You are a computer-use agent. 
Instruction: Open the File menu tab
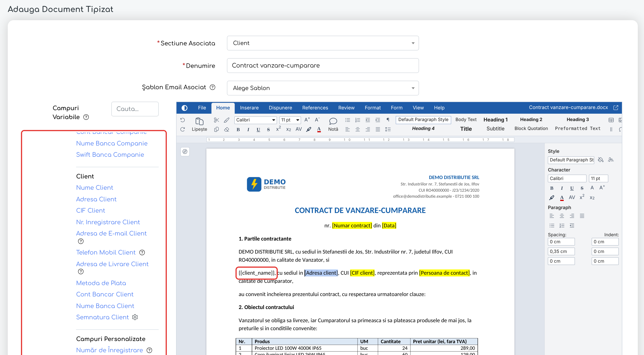202,108
